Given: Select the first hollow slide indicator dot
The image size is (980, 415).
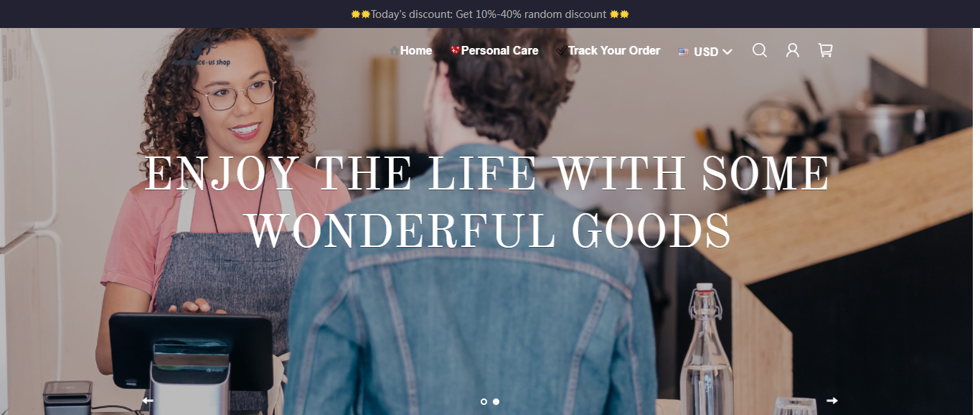Looking at the screenshot, I should coord(484,401).
